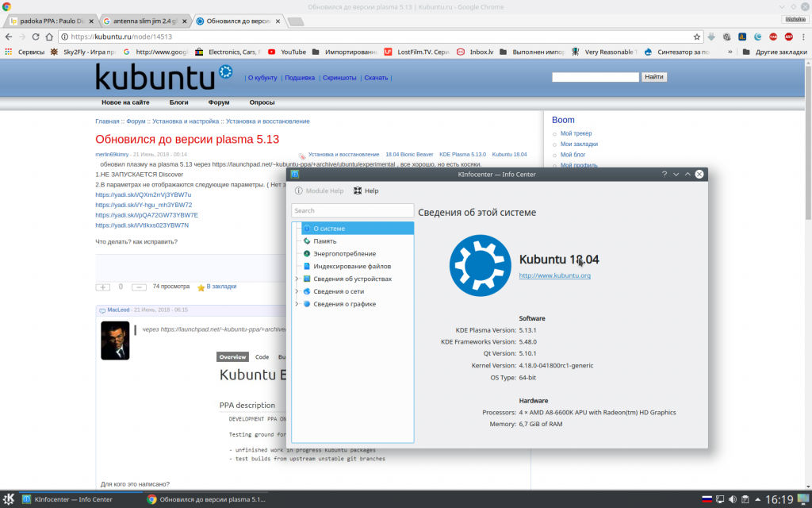The width and height of the screenshot is (812, 508).
Task: Go to Chrome home page icon
Action: tap(49, 37)
